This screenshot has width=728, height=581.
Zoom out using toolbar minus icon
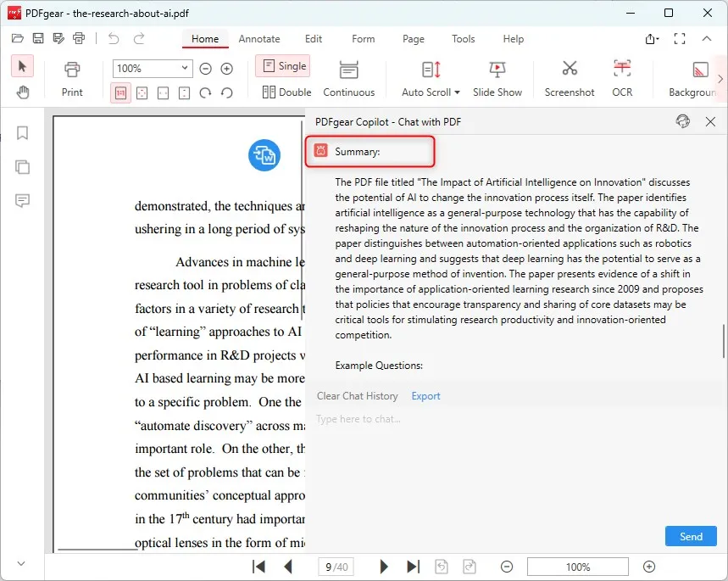point(205,69)
